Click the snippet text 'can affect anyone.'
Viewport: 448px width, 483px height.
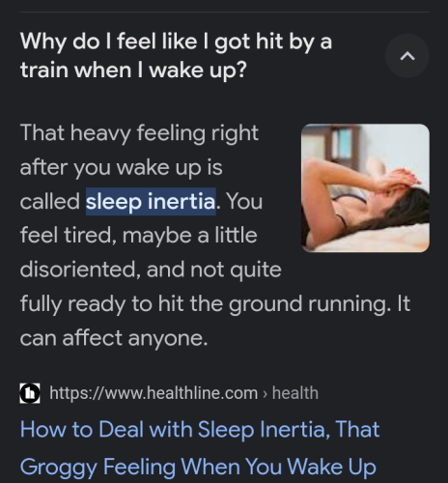[114, 338]
